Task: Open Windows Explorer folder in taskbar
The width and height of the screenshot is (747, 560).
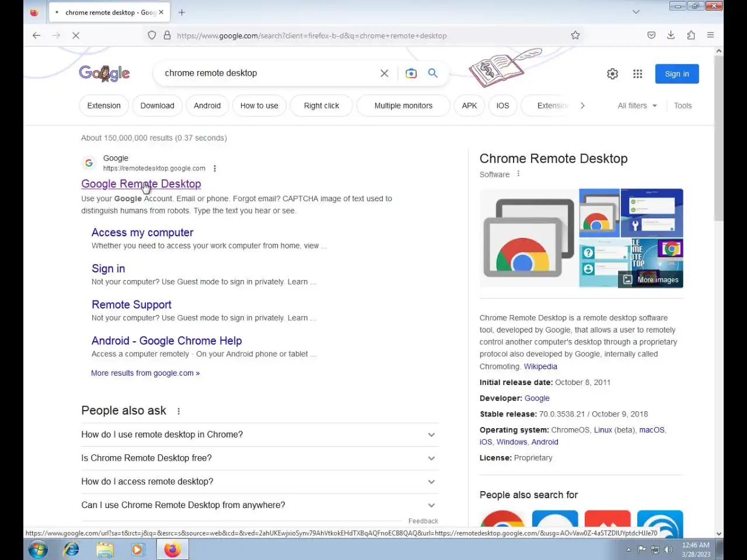Action: click(x=104, y=549)
